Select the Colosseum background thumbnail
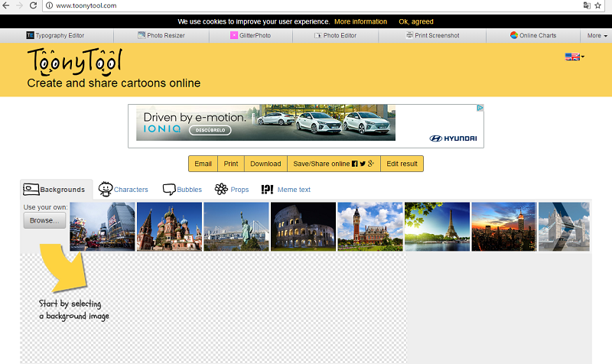The image size is (612, 364). [x=303, y=226]
